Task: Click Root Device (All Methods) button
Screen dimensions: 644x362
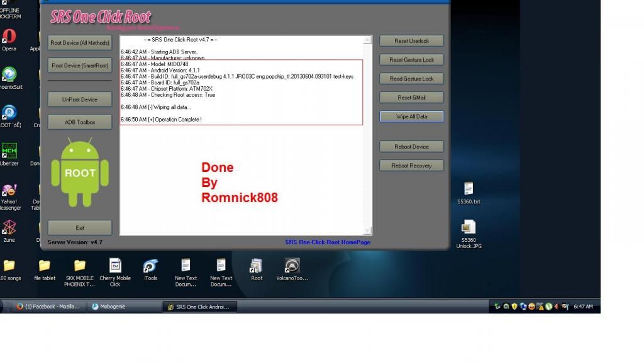Action: [x=80, y=43]
